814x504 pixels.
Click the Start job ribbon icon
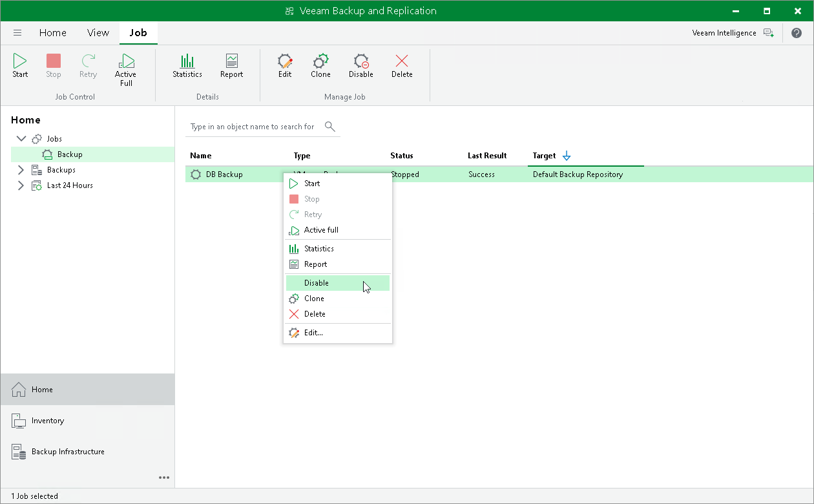click(20, 61)
